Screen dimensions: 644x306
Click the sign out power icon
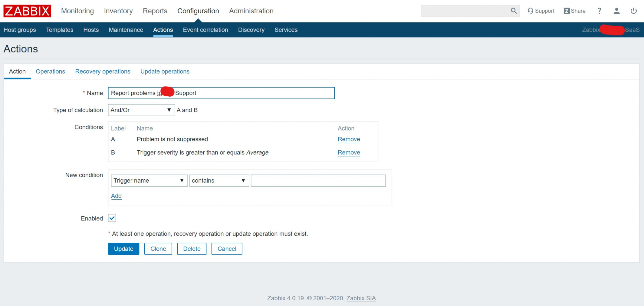click(633, 11)
